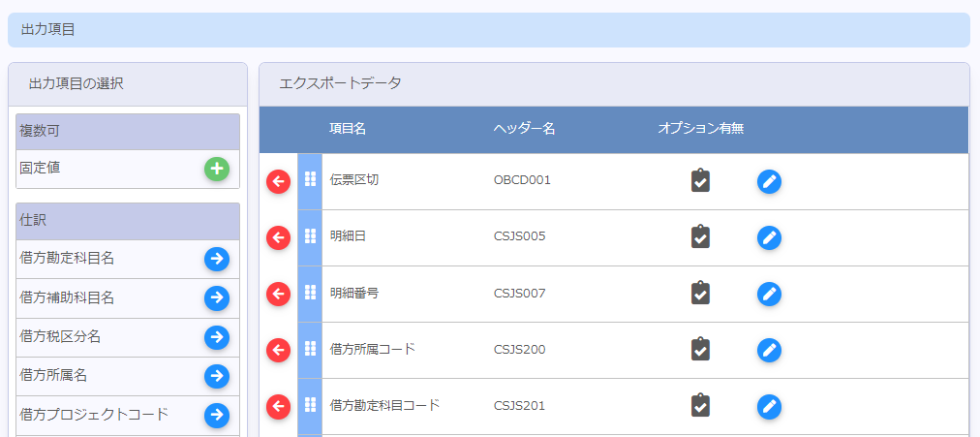Viewport: 980px width, 437px height.
Task: Click the ヘッダー名 column header
Action: tap(524, 129)
